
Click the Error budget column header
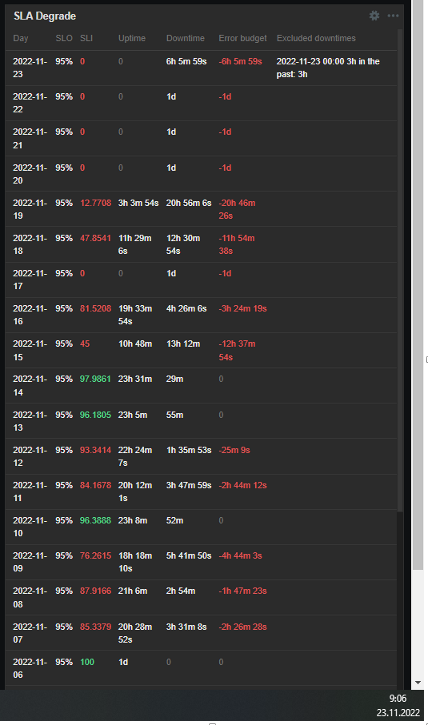(x=243, y=38)
